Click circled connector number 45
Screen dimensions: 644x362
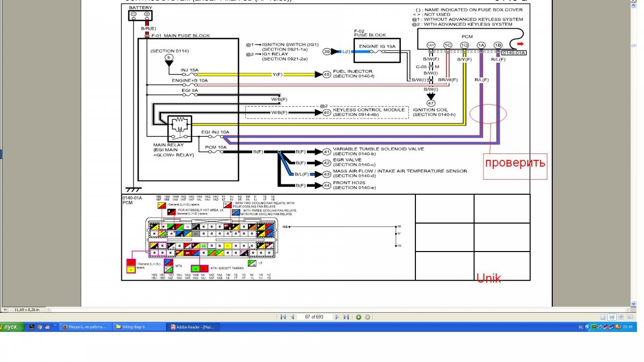tap(326, 74)
